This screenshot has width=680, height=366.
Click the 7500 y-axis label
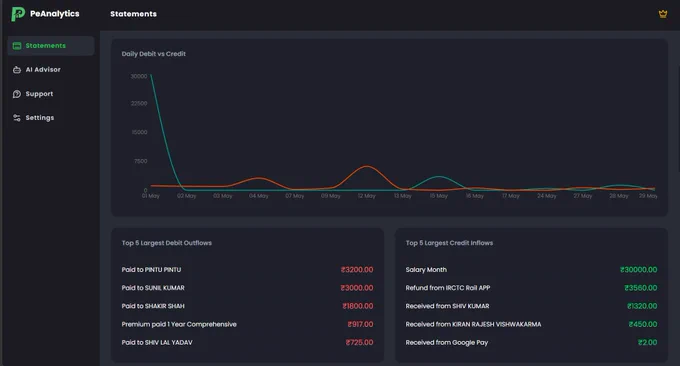coord(141,161)
